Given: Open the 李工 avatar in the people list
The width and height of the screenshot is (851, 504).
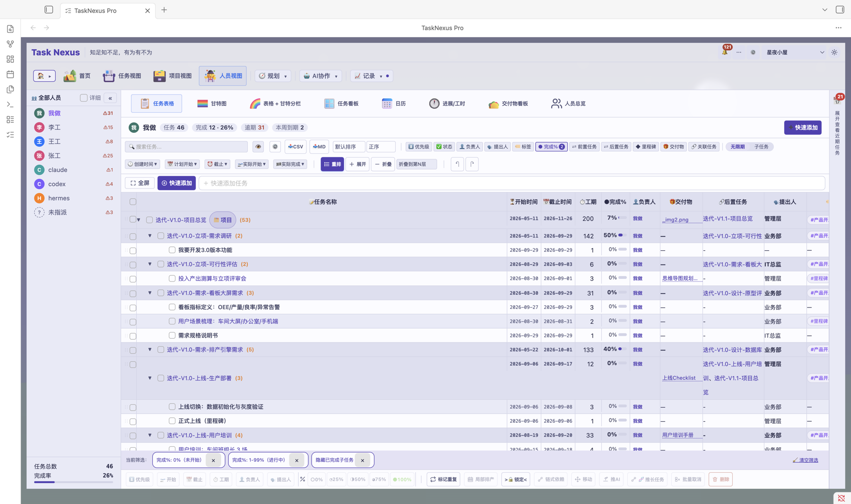Looking at the screenshot, I should [x=39, y=128].
